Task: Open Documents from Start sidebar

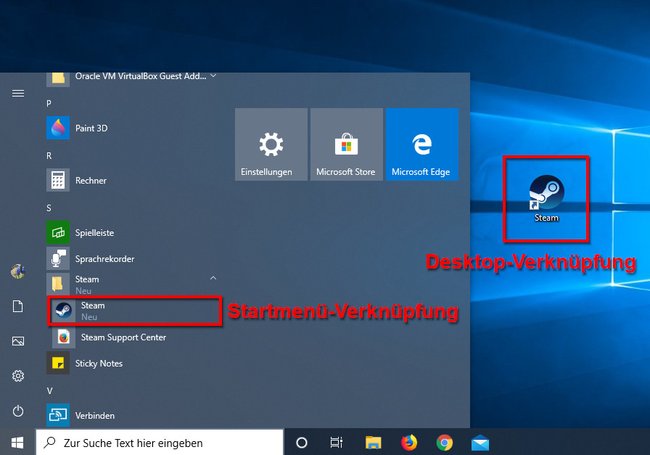Action: (18, 306)
